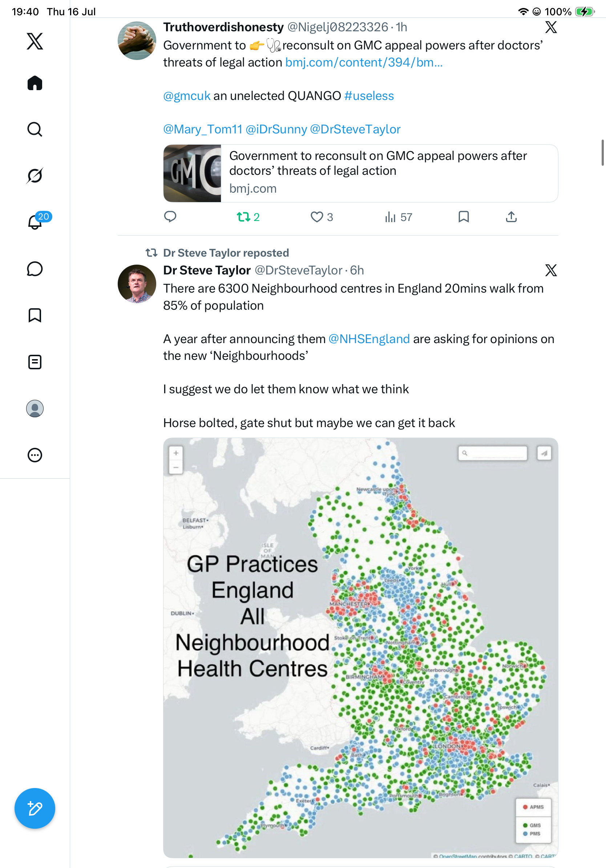Open the bmj.com GMC article card

point(360,173)
